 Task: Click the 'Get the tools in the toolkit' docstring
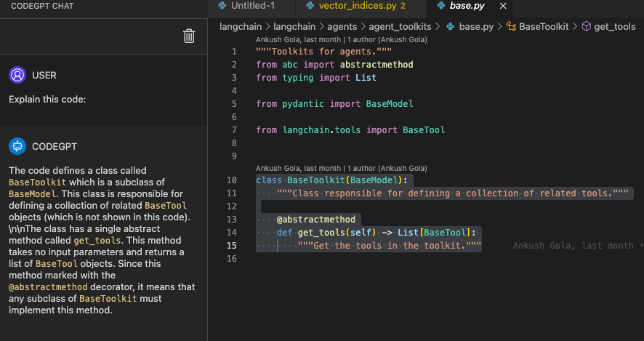390,246
